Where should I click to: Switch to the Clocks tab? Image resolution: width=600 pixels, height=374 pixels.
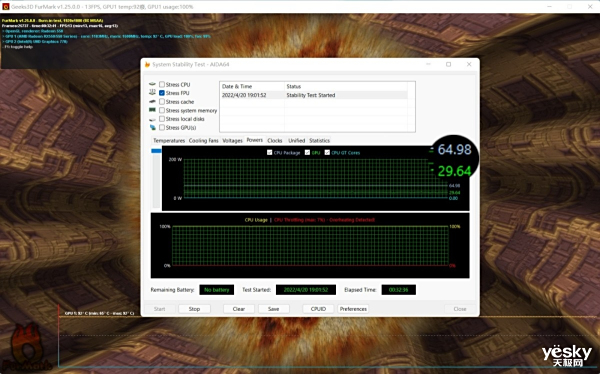click(x=275, y=140)
